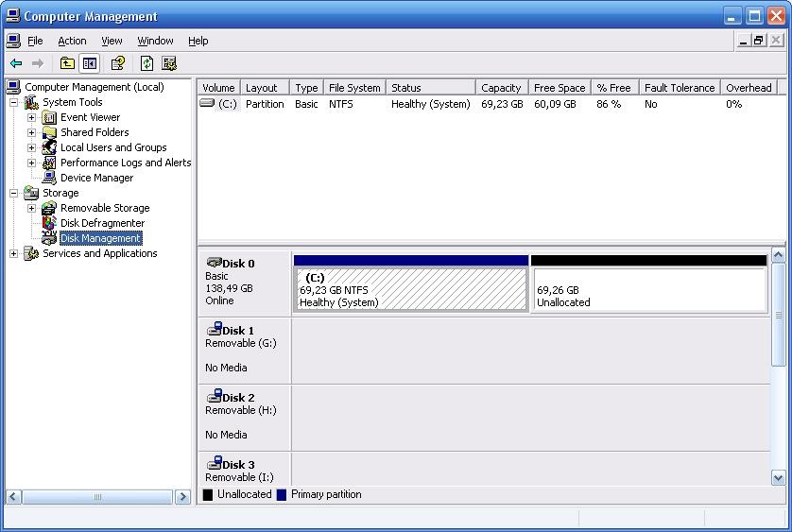
Task: Click the % Free column header
Action: pyautogui.click(x=615, y=88)
